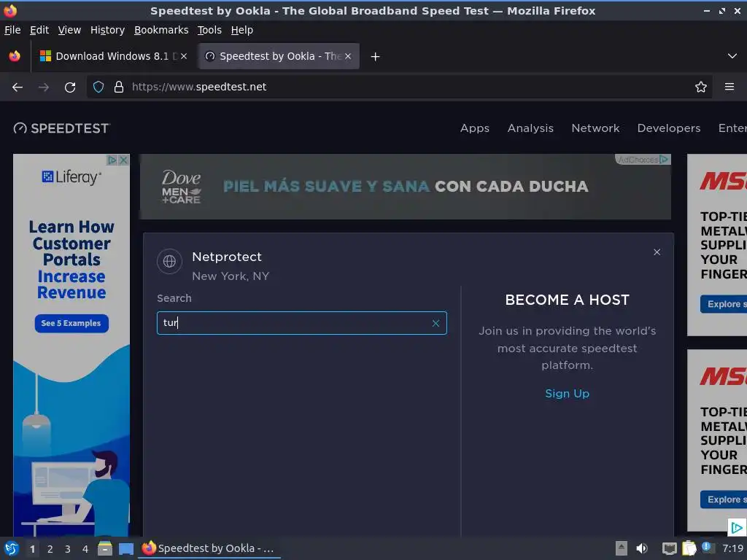Open the File menu

click(12, 30)
